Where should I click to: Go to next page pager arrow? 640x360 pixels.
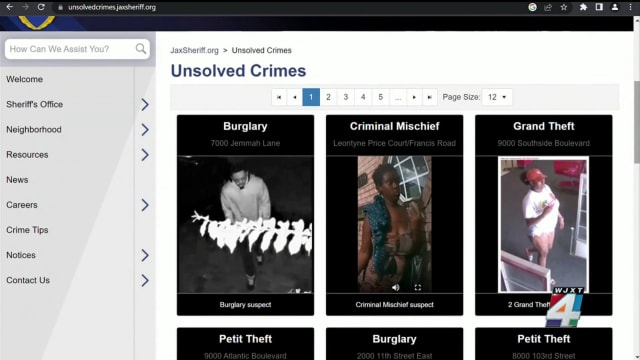pos(414,97)
